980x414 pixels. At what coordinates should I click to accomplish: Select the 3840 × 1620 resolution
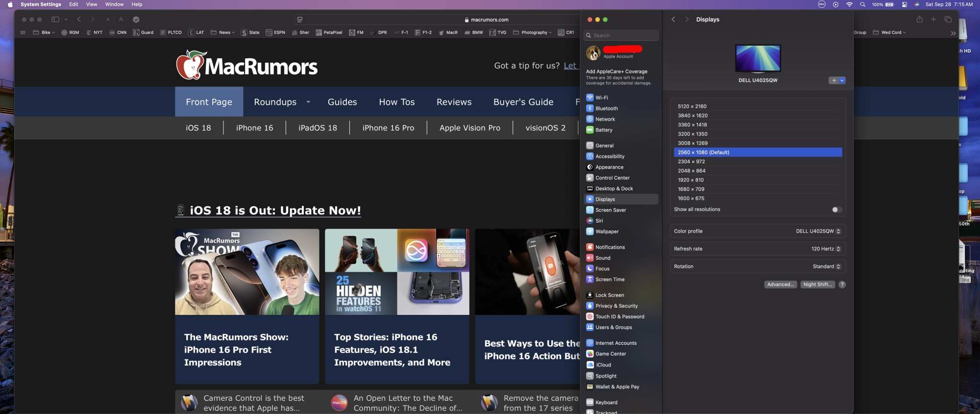click(758, 116)
